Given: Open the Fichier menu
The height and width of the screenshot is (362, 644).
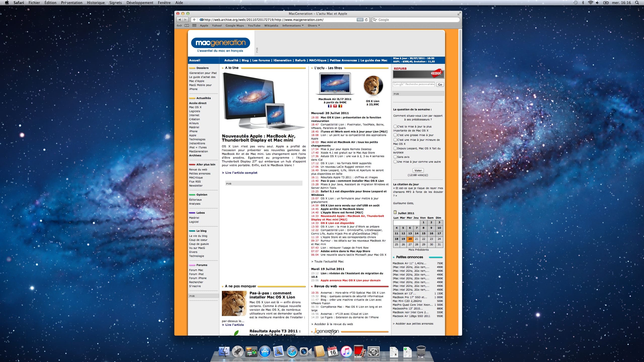Looking at the screenshot, I should point(34,3).
